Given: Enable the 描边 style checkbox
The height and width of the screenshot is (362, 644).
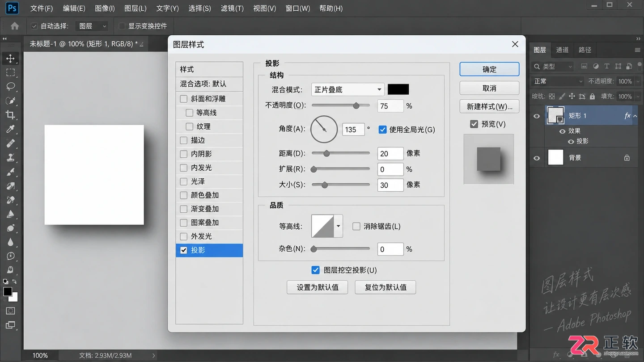Looking at the screenshot, I should coord(183,140).
